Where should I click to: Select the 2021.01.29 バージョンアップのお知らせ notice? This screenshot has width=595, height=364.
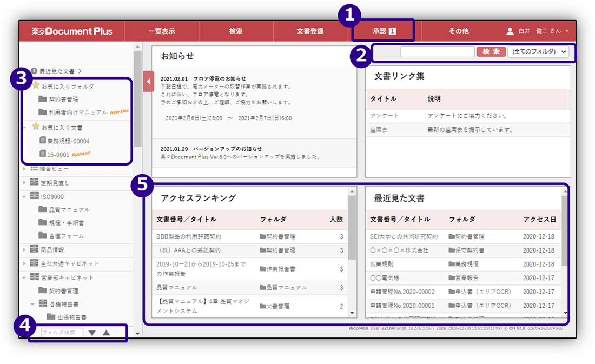[211, 149]
